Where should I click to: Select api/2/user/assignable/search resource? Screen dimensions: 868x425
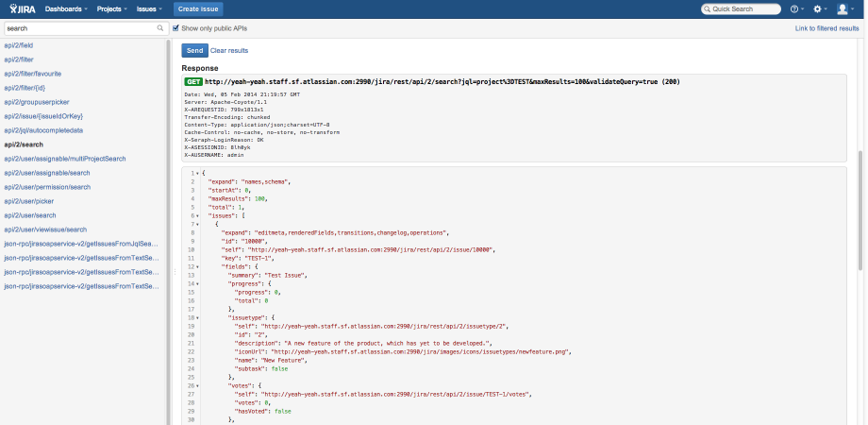pyautogui.click(x=47, y=173)
